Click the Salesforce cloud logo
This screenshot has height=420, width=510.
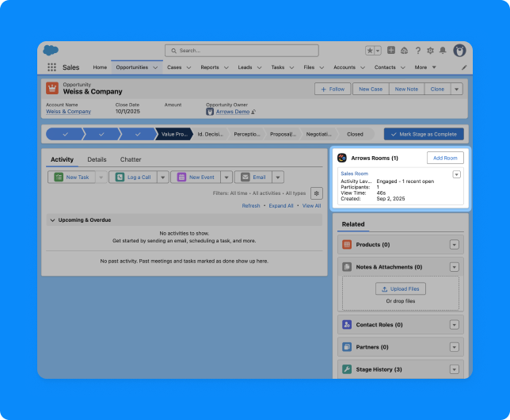coord(51,51)
